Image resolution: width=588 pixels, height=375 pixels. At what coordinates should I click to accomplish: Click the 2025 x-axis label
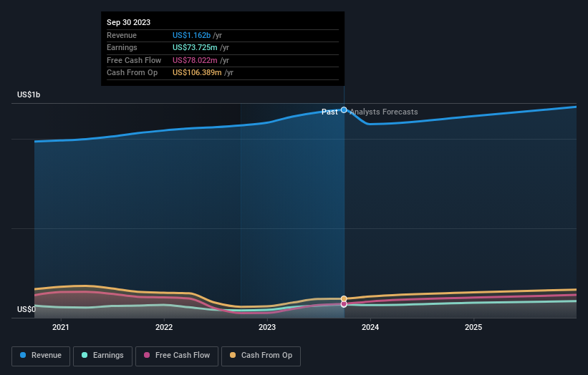[x=473, y=327]
